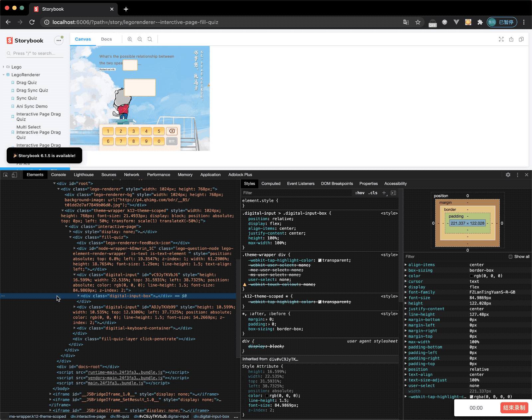Toggle DevTools device toolbar
Screen dimensions: 532x420
tap(14, 175)
